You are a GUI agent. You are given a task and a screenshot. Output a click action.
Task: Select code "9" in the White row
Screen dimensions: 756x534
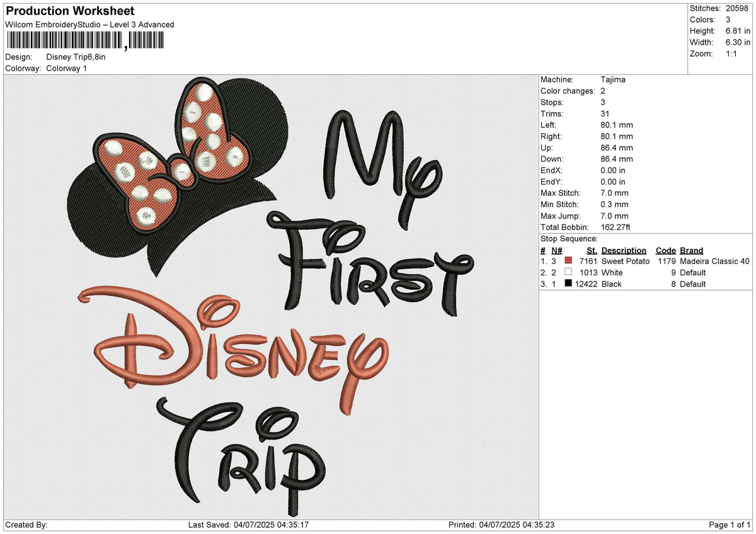[x=673, y=272]
